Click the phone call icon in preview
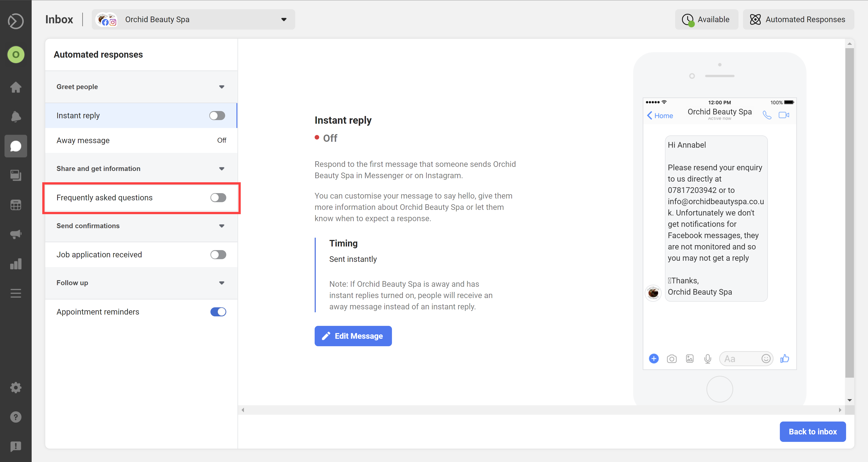This screenshot has width=868, height=462. click(767, 115)
